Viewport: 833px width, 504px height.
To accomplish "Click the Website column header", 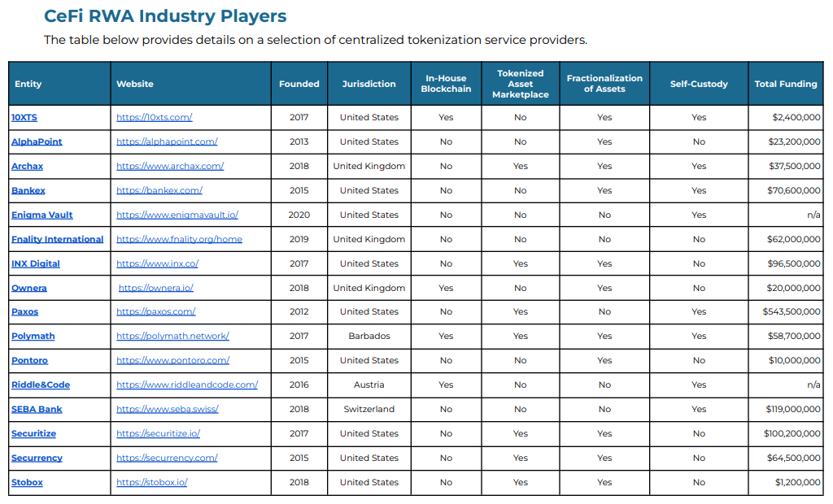I will pos(190,84).
